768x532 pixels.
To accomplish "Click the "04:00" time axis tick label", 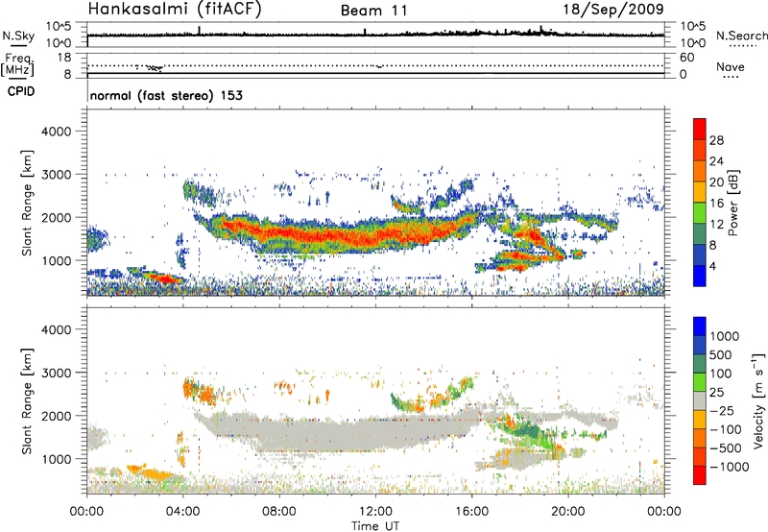I will pos(183,512).
